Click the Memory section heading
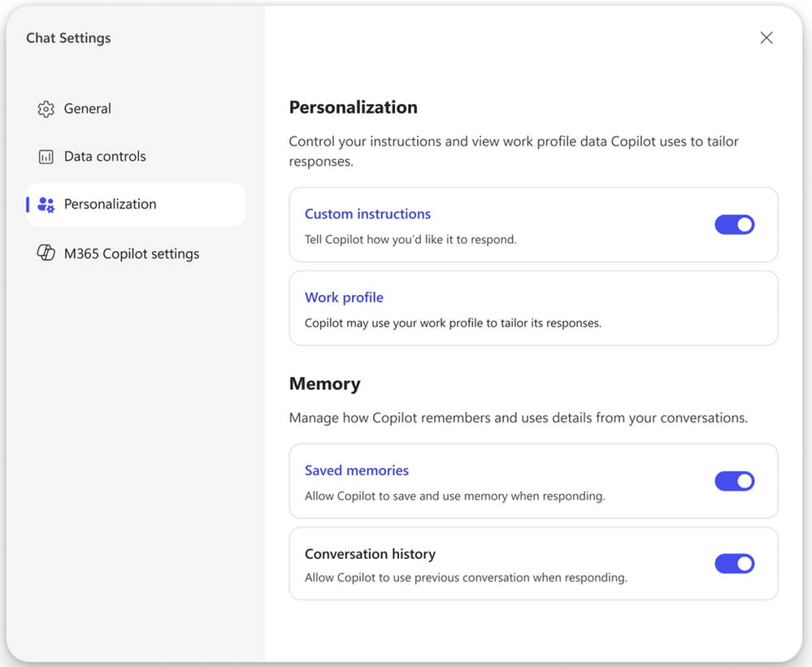The image size is (812, 667). tap(324, 383)
